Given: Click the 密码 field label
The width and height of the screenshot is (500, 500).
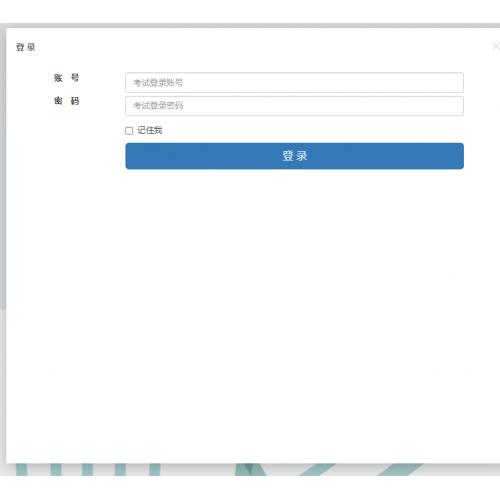Looking at the screenshot, I should (67, 101).
